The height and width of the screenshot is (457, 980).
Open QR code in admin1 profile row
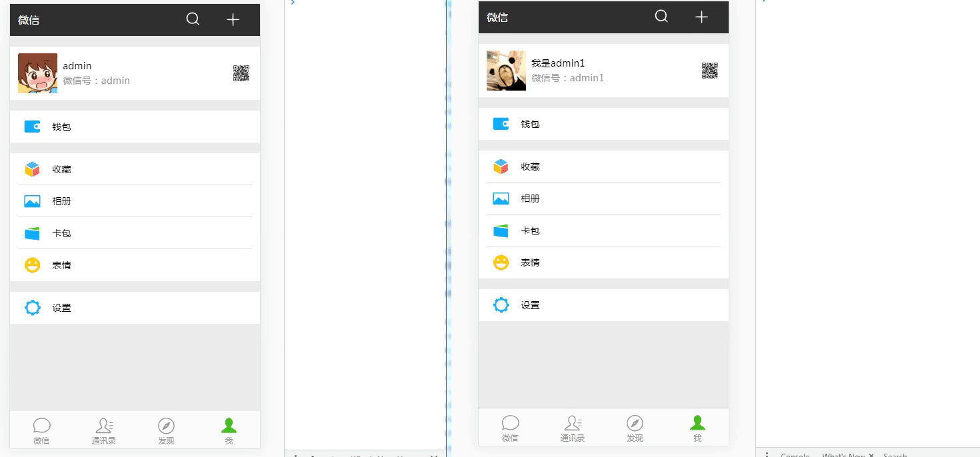click(710, 71)
